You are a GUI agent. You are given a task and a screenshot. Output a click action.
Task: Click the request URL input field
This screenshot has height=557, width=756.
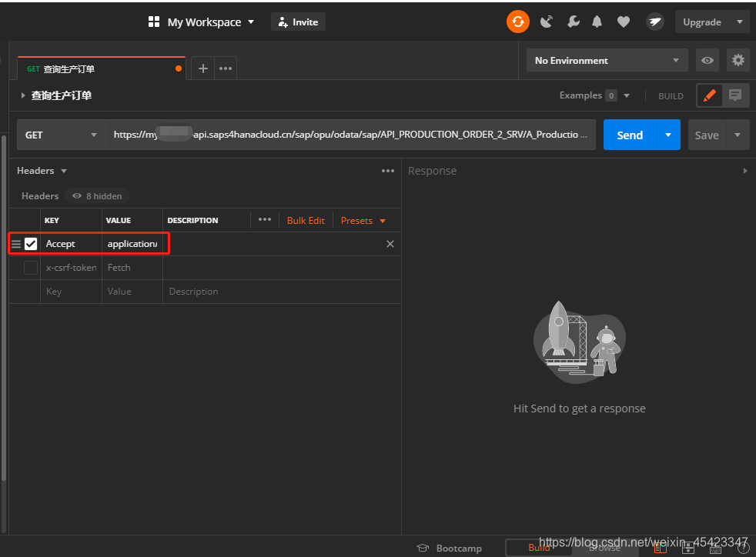pos(350,135)
